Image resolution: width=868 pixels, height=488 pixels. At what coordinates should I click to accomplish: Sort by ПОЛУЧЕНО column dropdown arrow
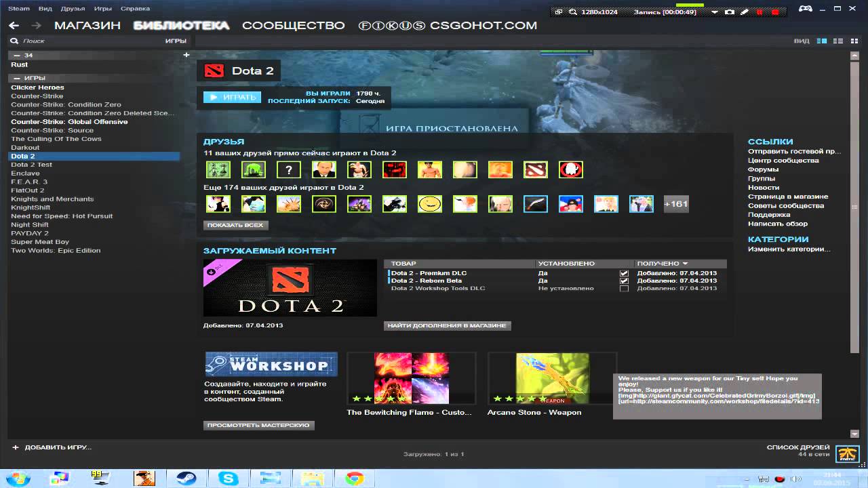[x=685, y=264]
